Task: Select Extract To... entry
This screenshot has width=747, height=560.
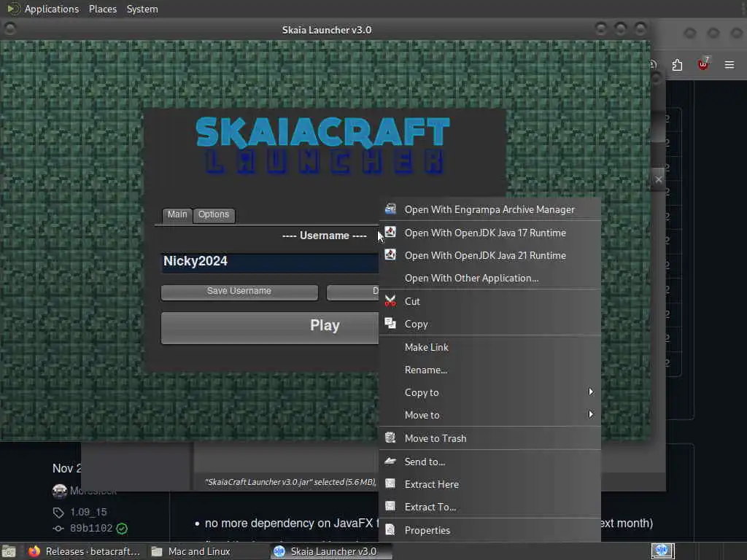Action: pyautogui.click(x=489, y=507)
